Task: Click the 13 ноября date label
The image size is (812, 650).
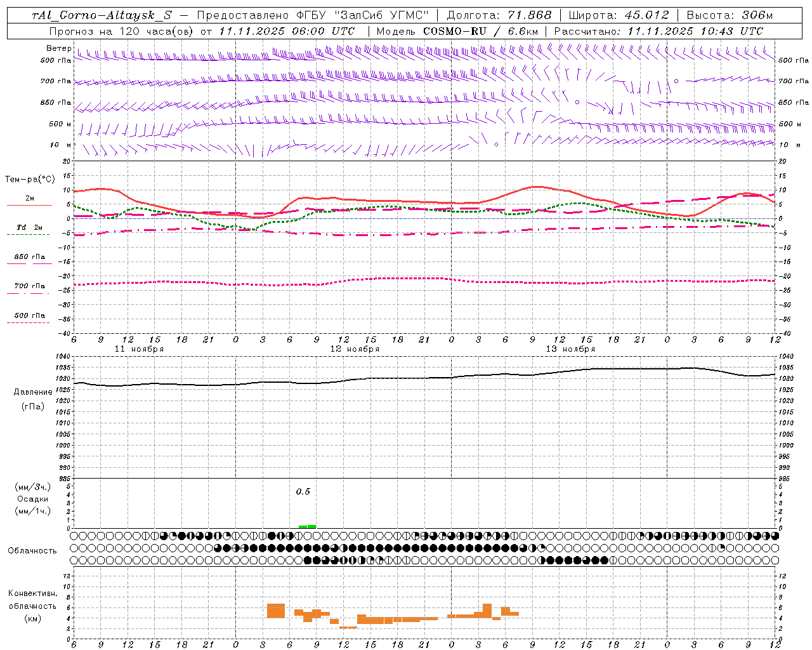Action: click(x=570, y=349)
